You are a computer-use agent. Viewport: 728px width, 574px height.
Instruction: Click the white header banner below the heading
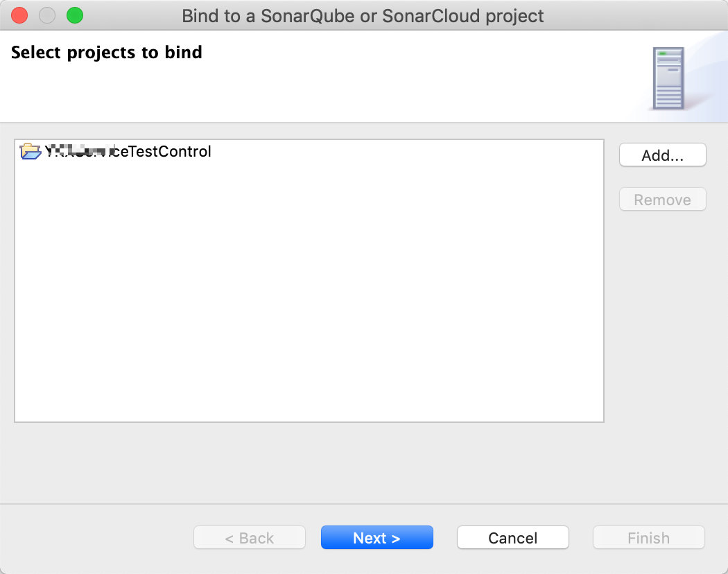[x=312, y=94]
